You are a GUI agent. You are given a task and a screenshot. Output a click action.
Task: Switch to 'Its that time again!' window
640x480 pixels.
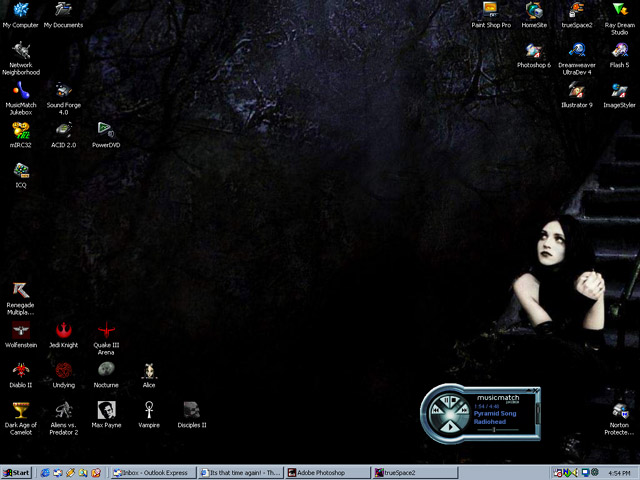[241, 473]
